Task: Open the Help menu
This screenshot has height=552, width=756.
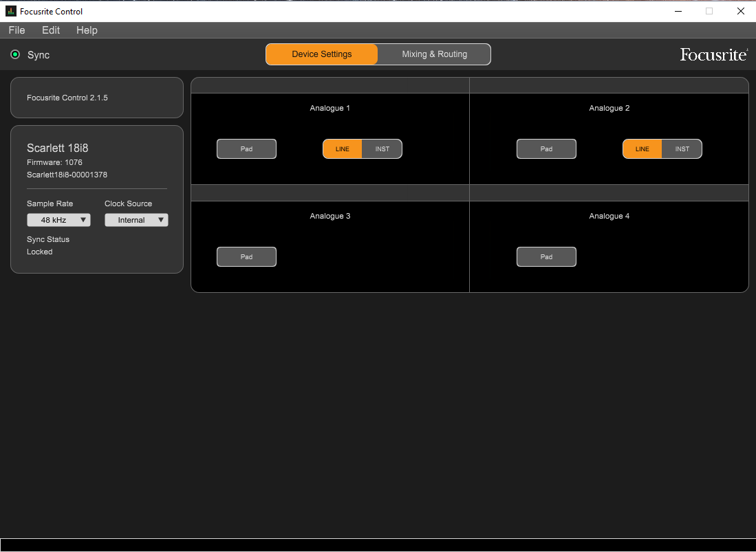Action: coord(87,30)
